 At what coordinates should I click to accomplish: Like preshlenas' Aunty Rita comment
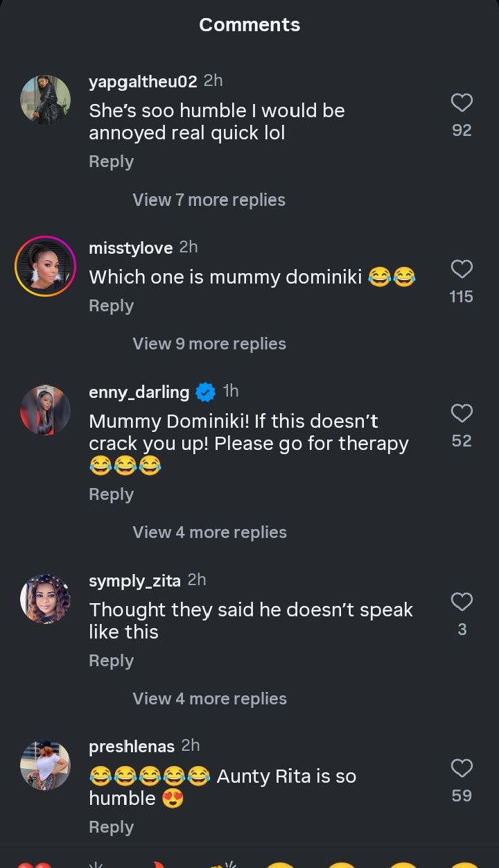click(x=462, y=768)
